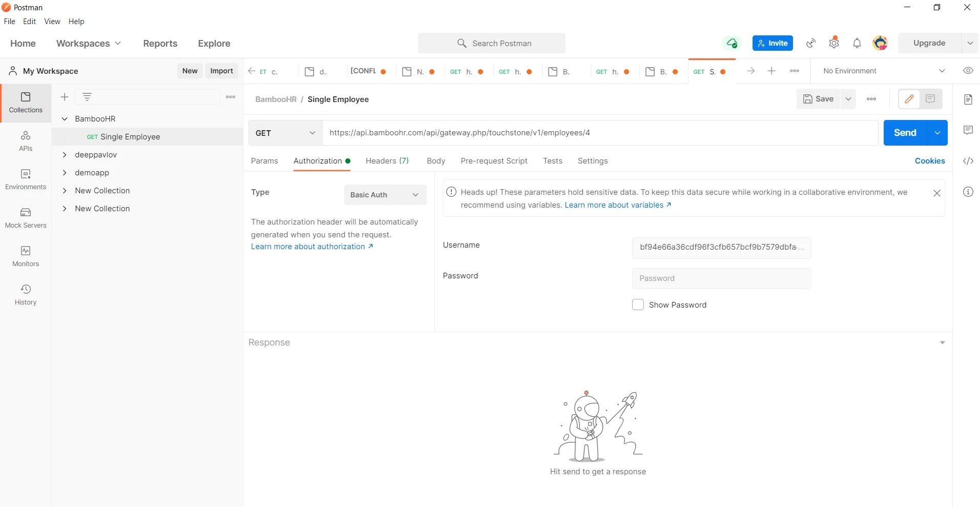
Task: Open the Send options dropdown arrow
Action: 937,133
